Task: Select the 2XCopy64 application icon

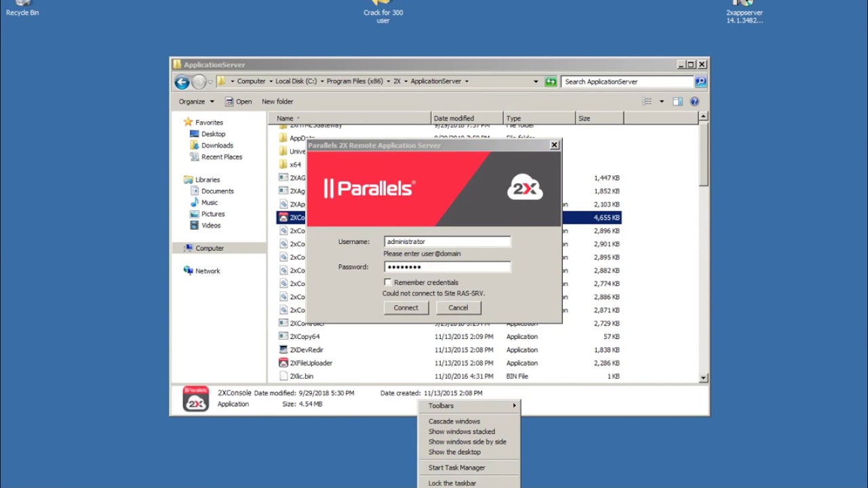Action: pyautogui.click(x=283, y=337)
